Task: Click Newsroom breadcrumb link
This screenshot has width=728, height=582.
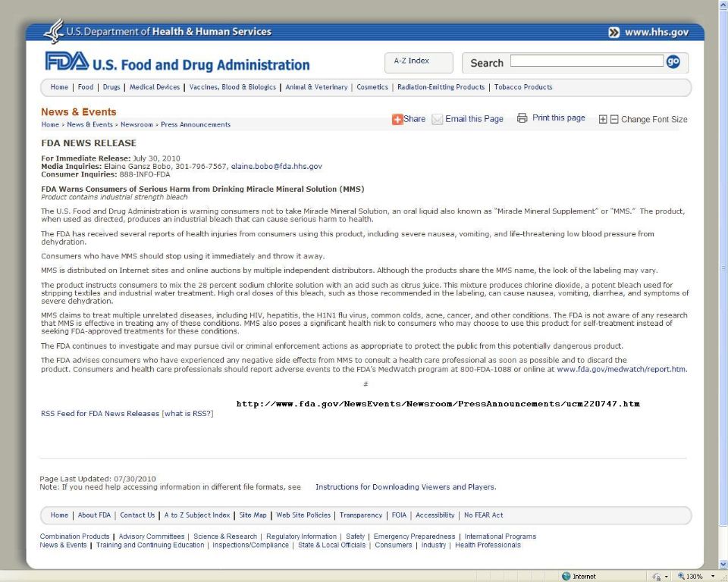Action: 136,124
